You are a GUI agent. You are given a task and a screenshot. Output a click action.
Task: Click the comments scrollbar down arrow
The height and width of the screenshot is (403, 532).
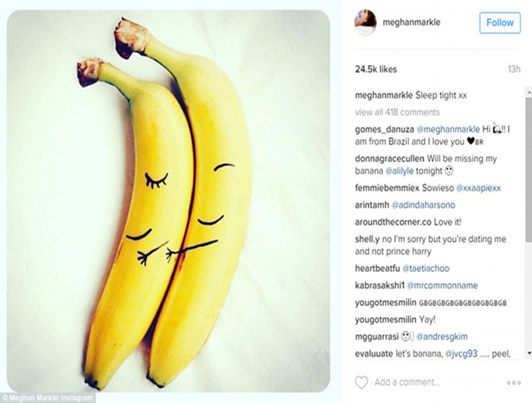529,354
